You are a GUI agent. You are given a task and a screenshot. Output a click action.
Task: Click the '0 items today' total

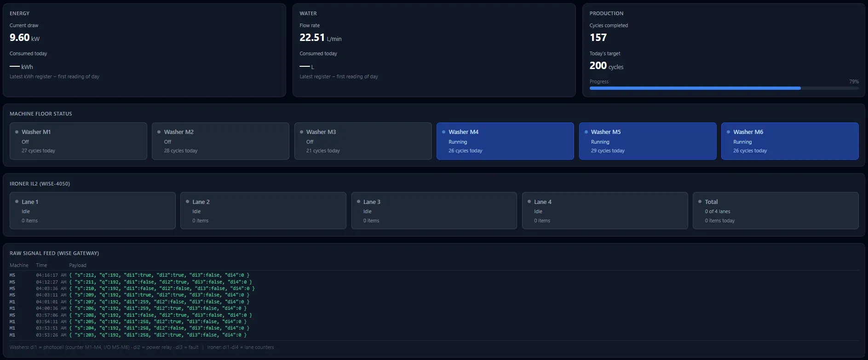coord(720,221)
